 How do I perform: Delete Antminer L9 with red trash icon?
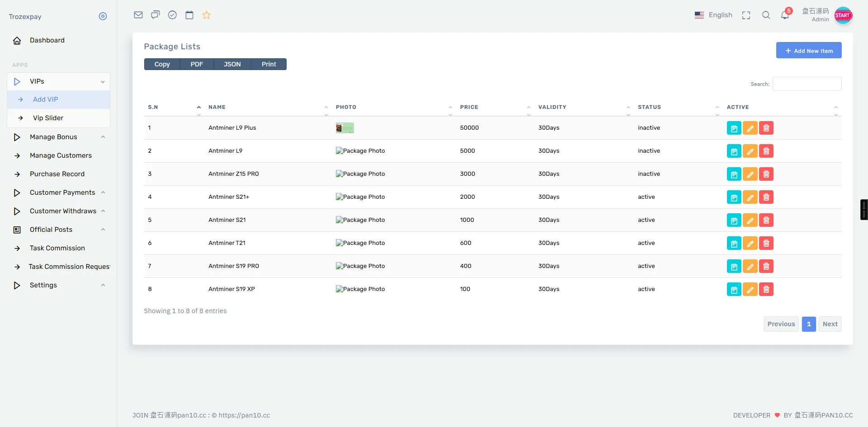pyautogui.click(x=766, y=151)
